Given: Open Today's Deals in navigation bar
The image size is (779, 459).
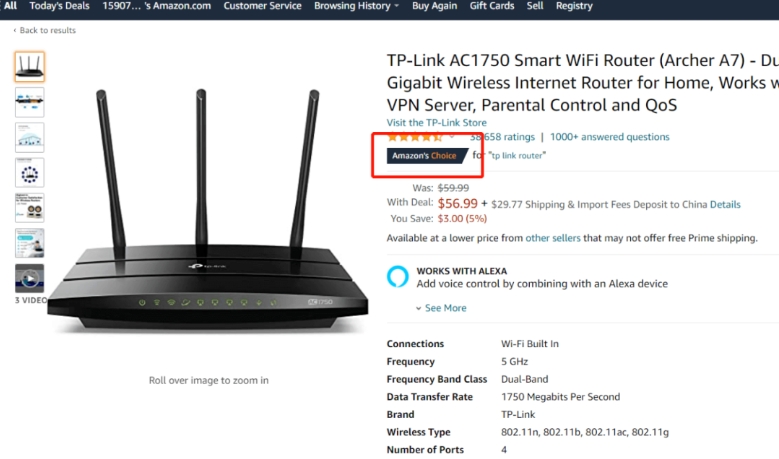Looking at the screenshot, I should [x=59, y=6].
